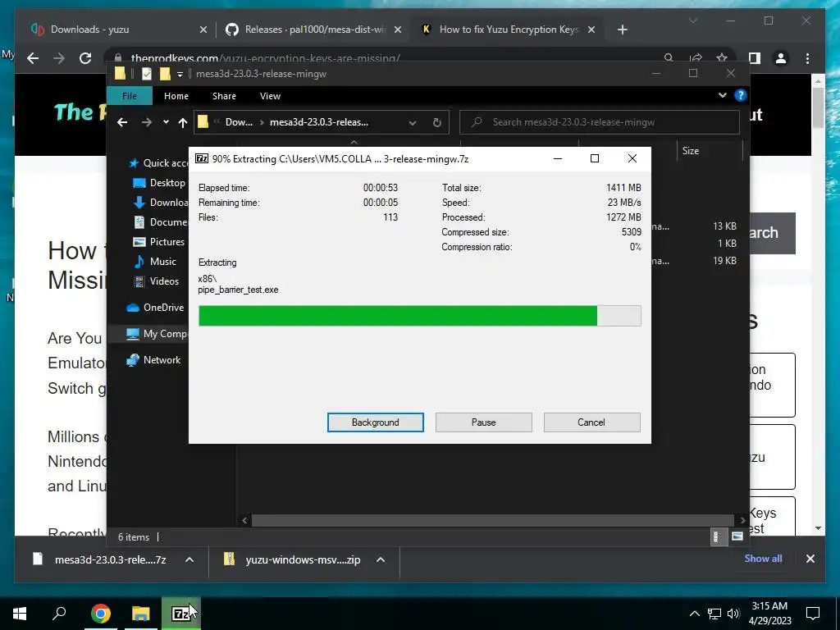Select Quick access in navigation pane
This screenshot has height=630, width=840.
click(157, 163)
